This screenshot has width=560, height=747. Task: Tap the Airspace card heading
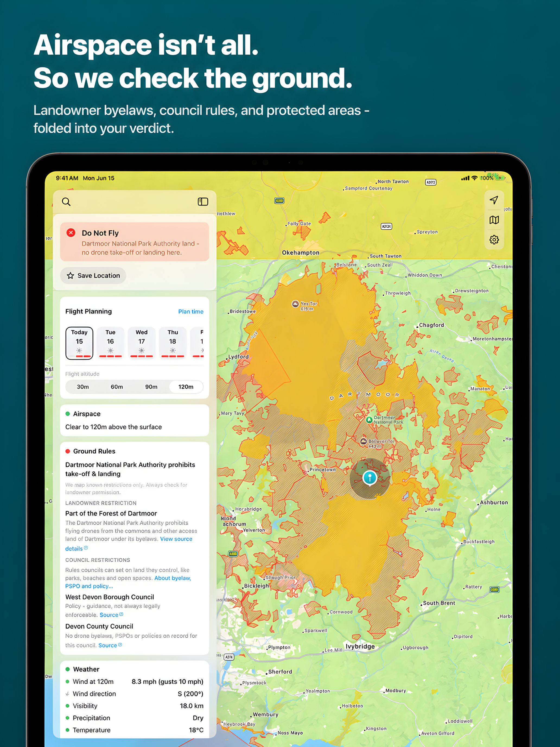87,414
